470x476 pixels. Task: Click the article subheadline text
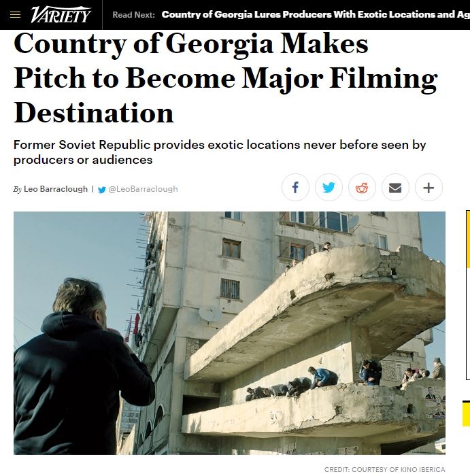pos(220,152)
